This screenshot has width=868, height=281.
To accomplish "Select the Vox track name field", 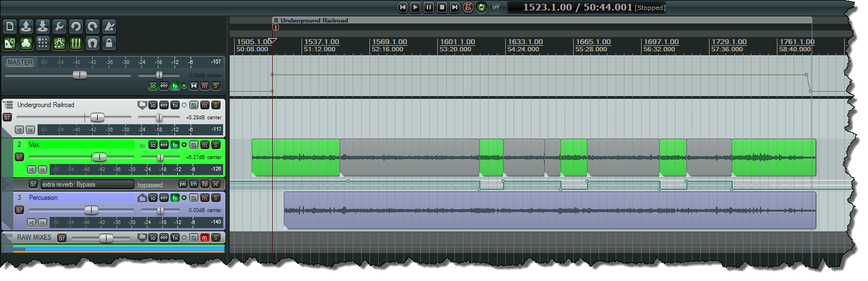I will [81, 145].
